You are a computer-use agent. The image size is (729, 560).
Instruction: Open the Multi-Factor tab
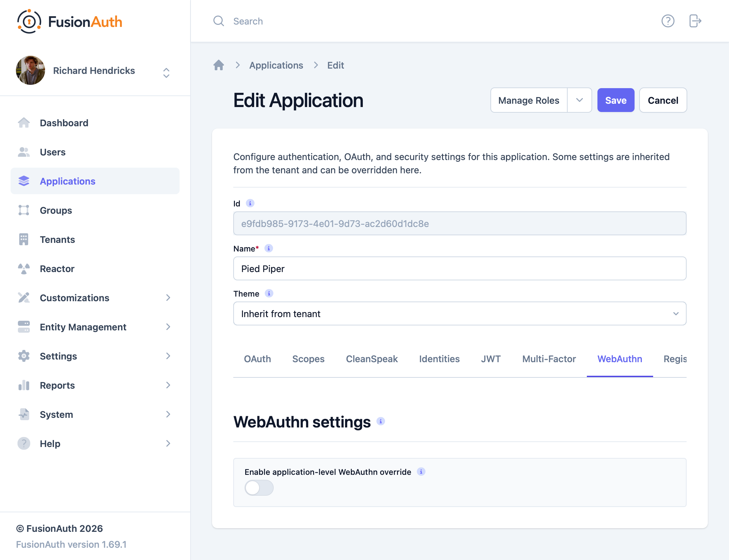(x=549, y=359)
